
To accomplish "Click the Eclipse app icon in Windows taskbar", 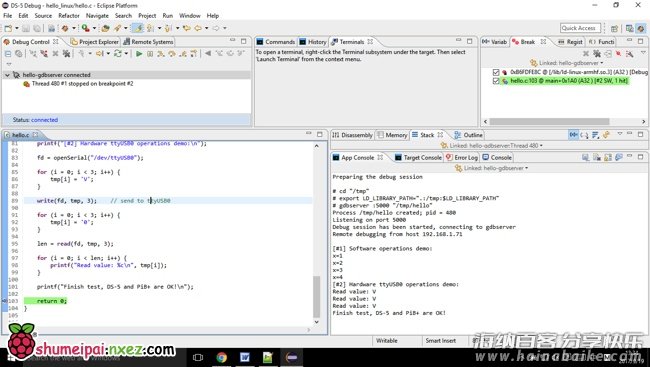I will point(291,357).
